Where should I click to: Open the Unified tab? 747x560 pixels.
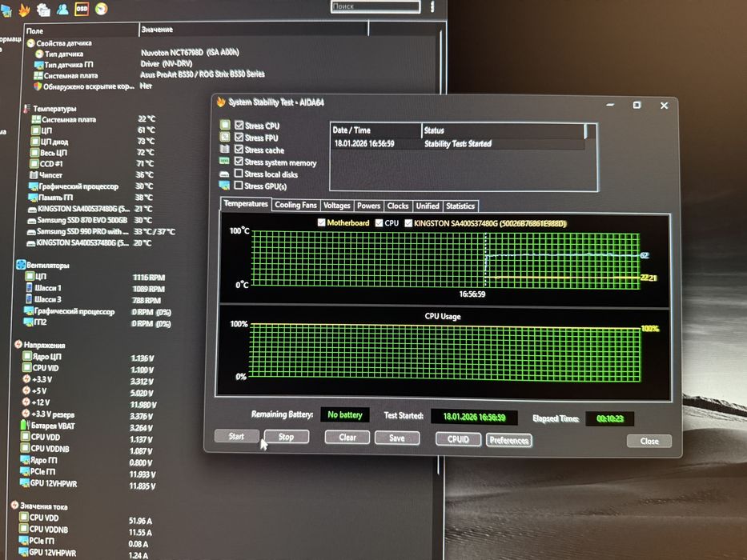pyautogui.click(x=428, y=206)
